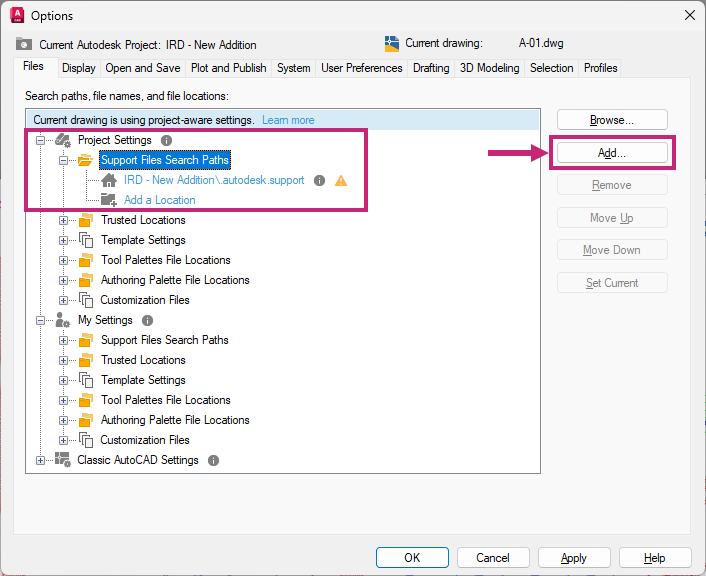Open the Profiles tab
The image size is (706, 576).
click(x=600, y=68)
